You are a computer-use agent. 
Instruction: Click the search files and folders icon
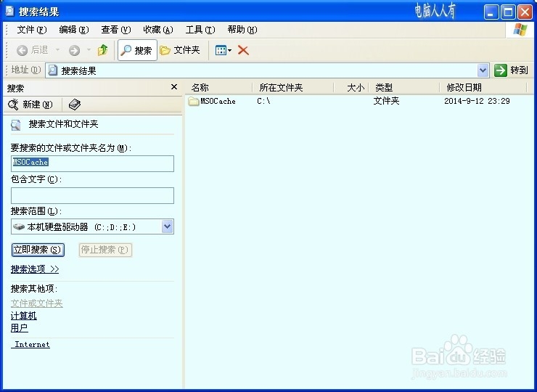[x=16, y=125]
